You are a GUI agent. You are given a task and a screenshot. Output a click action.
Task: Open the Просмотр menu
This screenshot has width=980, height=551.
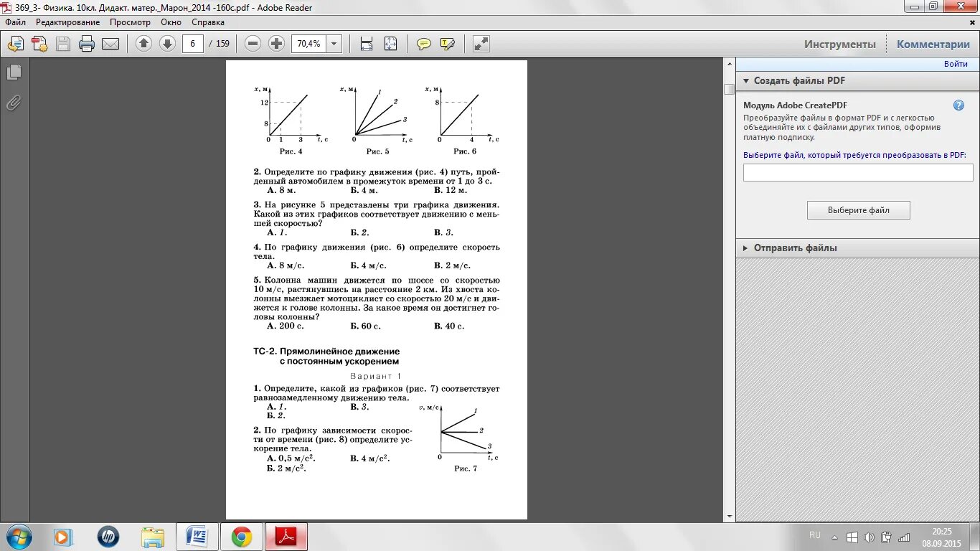pos(130,22)
